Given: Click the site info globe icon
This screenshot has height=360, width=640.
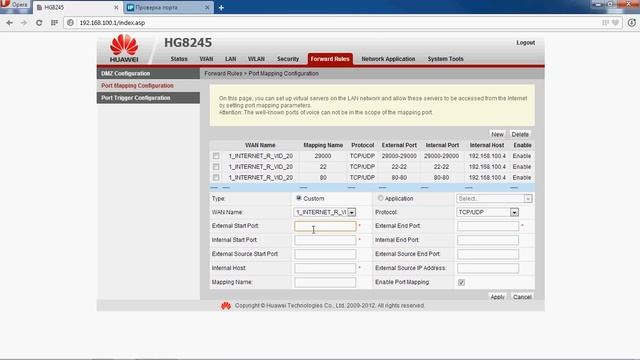Looking at the screenshot, I should [70, 23].
